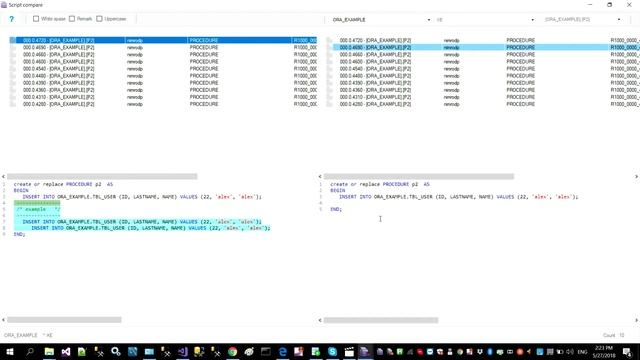Screen dimensions: 640x360
Task: Open Skype from the taskbar
Action: 332,351
